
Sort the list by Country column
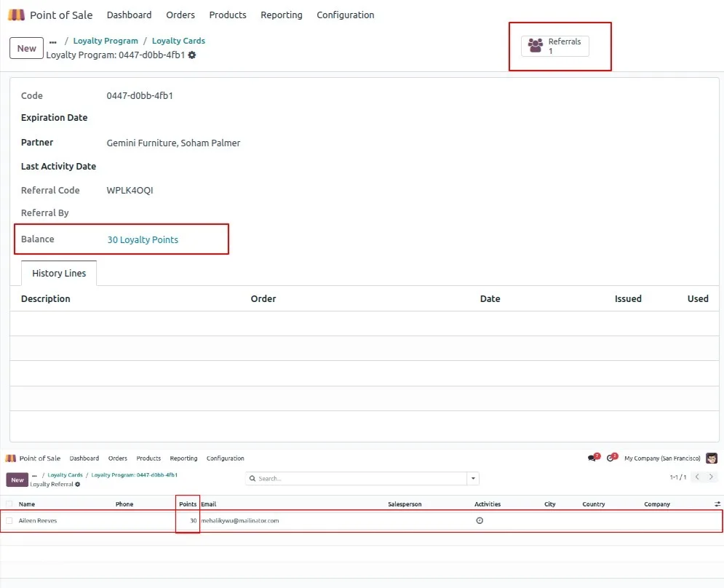point(593,504)
